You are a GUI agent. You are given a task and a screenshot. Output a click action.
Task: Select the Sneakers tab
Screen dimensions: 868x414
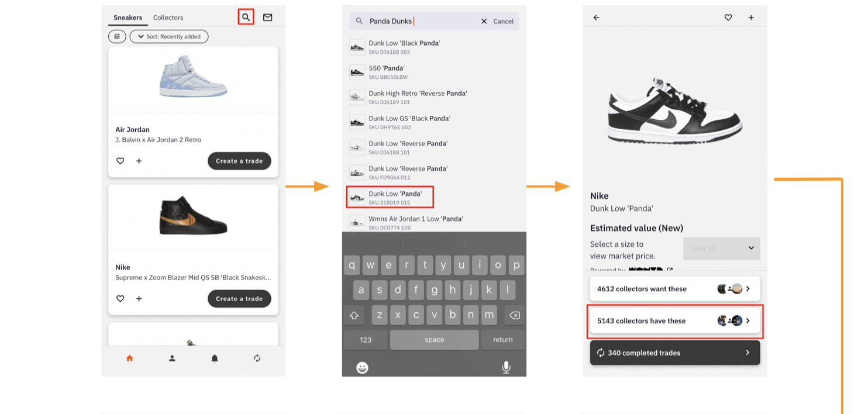click(x=128, y=18)
